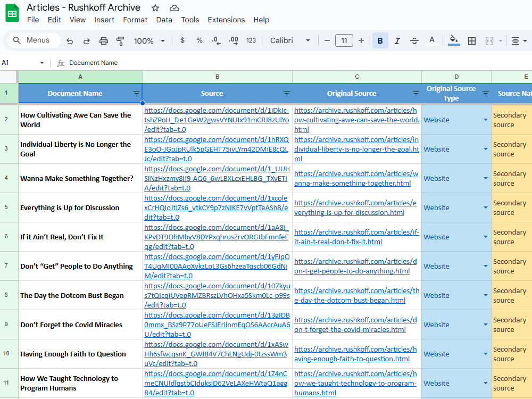Screen dimensions: 532x399
Task: Click the merge cells icon
Action: click(x=489, y=41)
